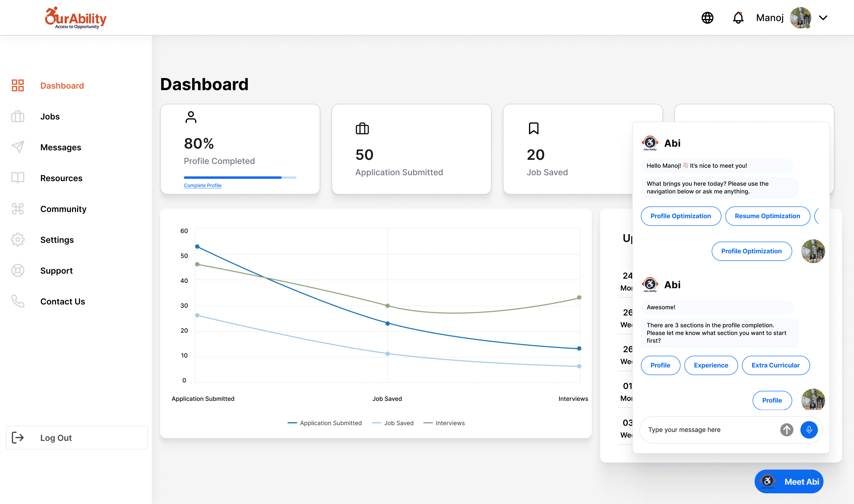
Task: Toggle the Interviews legend series
Action: pyautogui.click(x=444, y=423)
